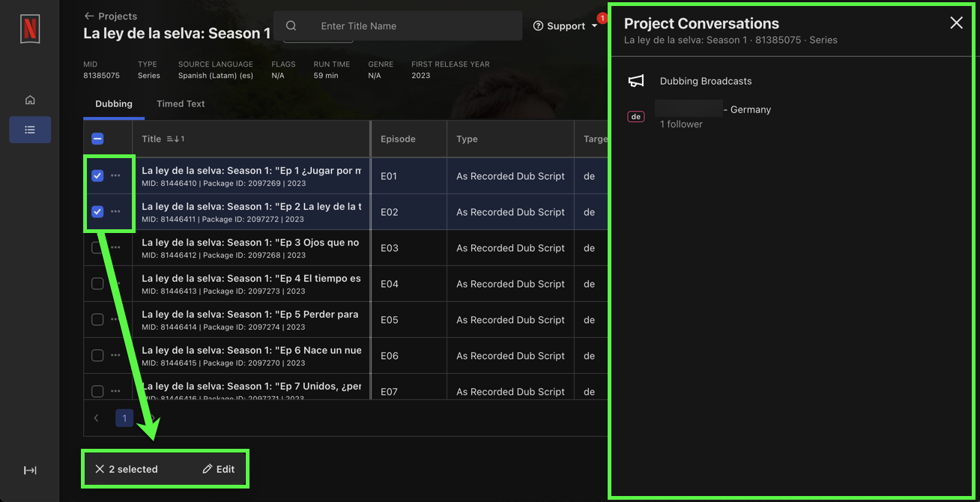
Task: Open the Germany conversation entry
Action: click(712, 116)
